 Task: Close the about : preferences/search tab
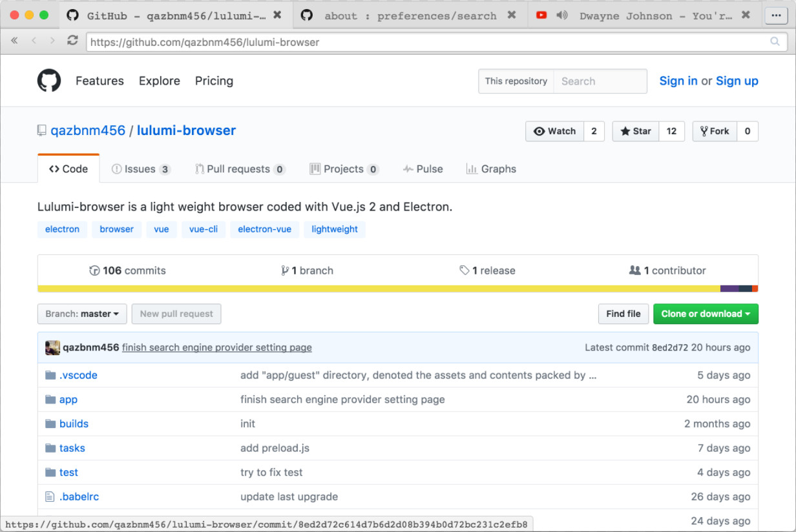[512, 15]
